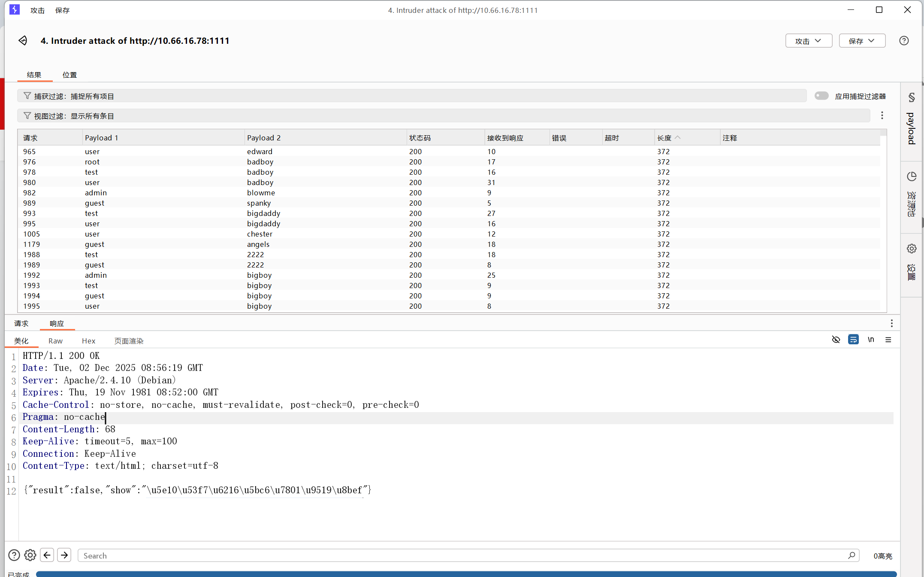Screen dimensions: 924x577
Task: Switch to the 位置 tab
Action: pyautogui.click(x=69, y=75)
